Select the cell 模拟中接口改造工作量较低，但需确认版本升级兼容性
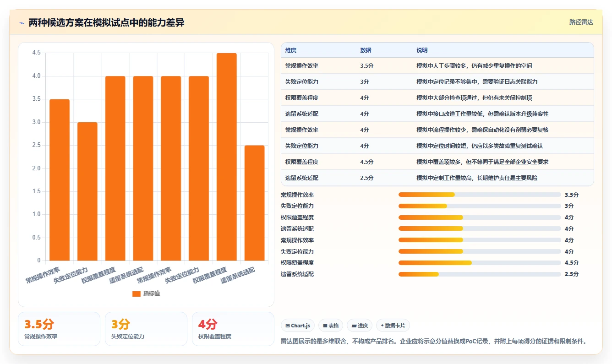This screenshot has width=612, height=364. (503, 114)
